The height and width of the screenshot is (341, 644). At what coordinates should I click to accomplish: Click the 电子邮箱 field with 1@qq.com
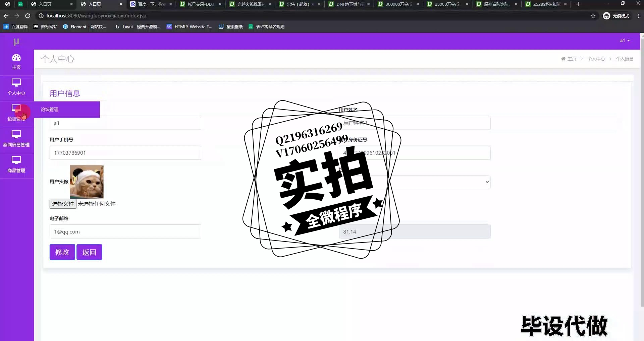click(x=125, y=231)
